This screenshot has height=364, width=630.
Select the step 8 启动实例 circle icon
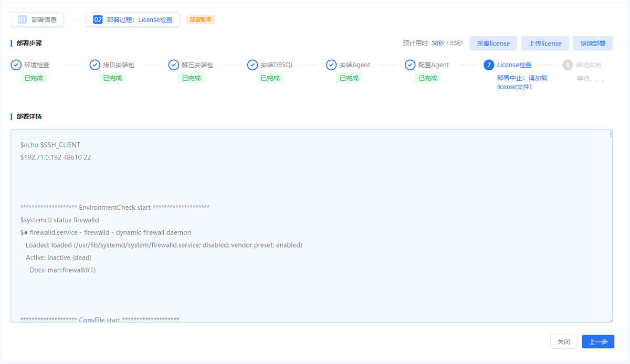(568, 65)
